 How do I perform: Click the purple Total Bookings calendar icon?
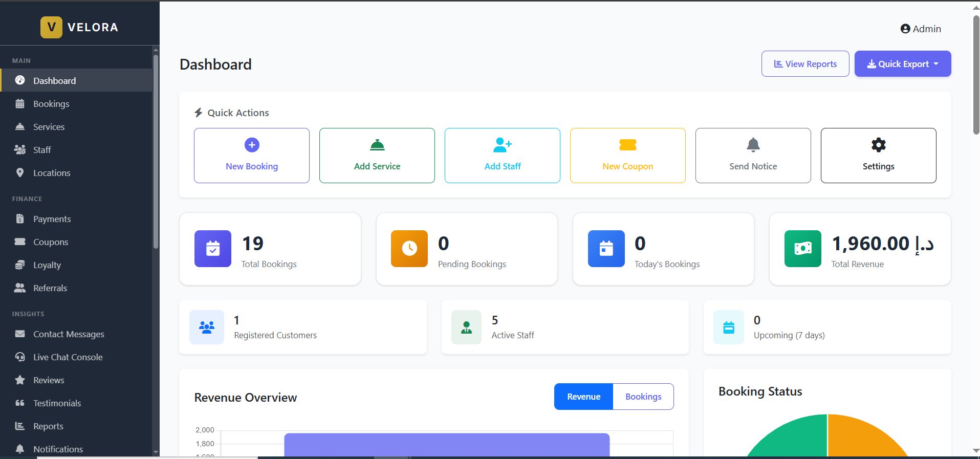tap(213, 249)
